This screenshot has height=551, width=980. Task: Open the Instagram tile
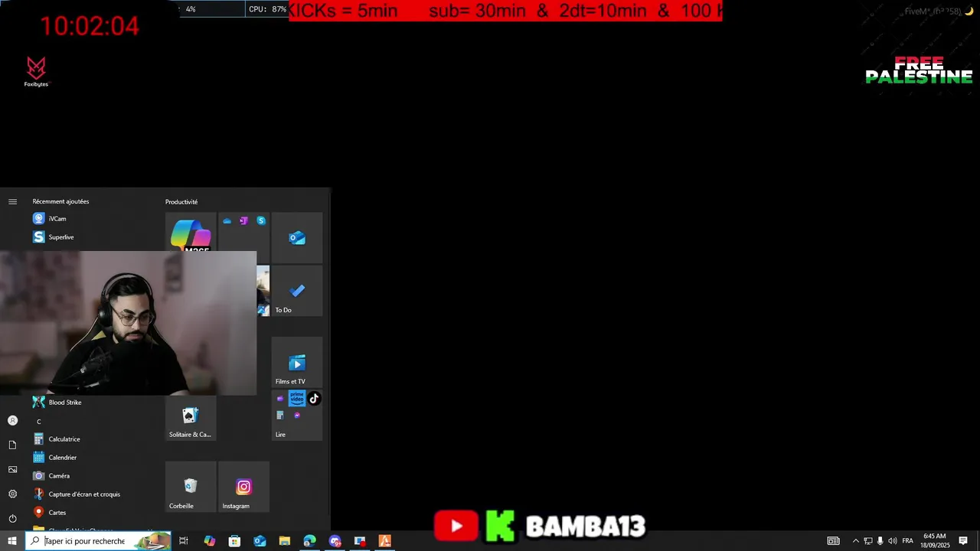(243, 487)
